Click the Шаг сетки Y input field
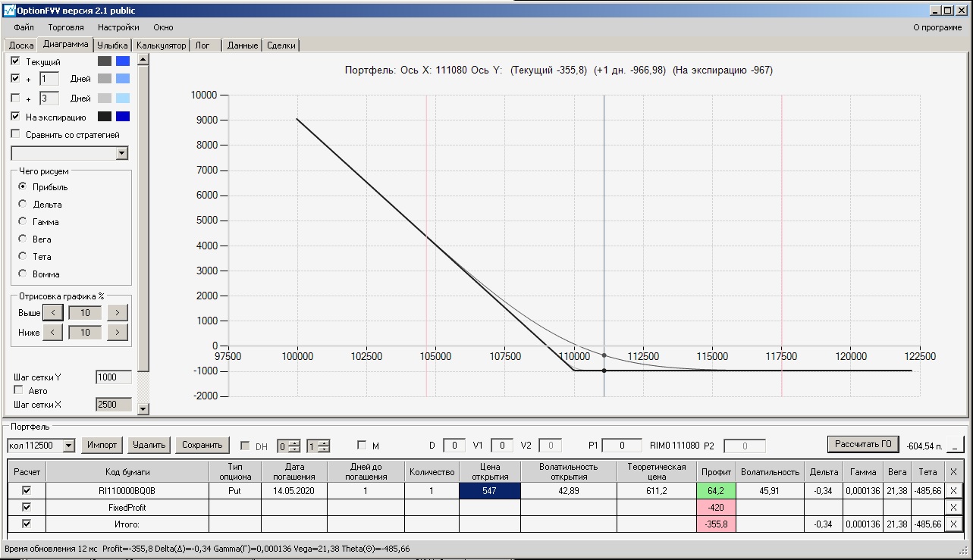The height and width of the screenshot is (560, 973). pos(114,377)
